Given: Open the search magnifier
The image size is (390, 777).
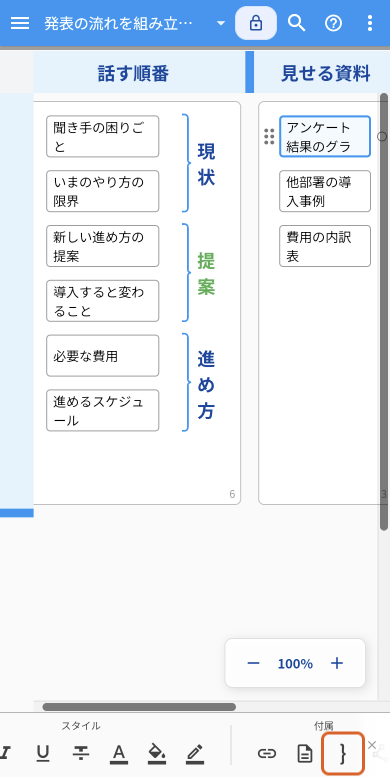Looking at the screenshot, I should click(x=296, y=23).
